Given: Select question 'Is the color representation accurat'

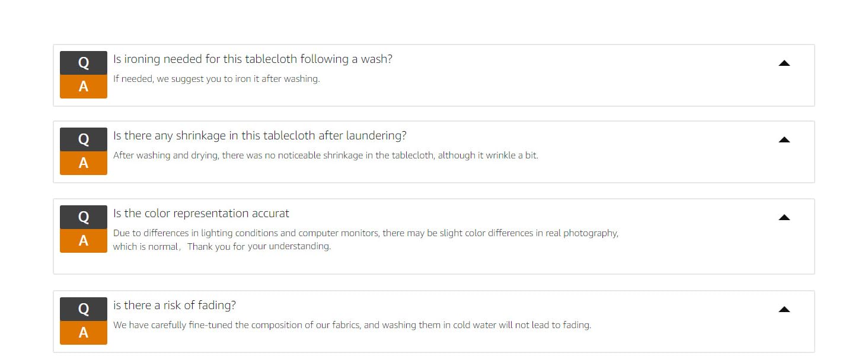Looking at the screenshot, I should [x=201, y=214].
